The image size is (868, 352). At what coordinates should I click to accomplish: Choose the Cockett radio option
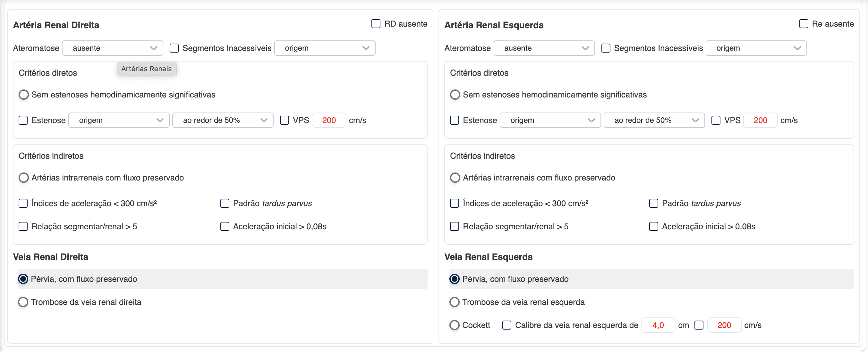(455, 325)
